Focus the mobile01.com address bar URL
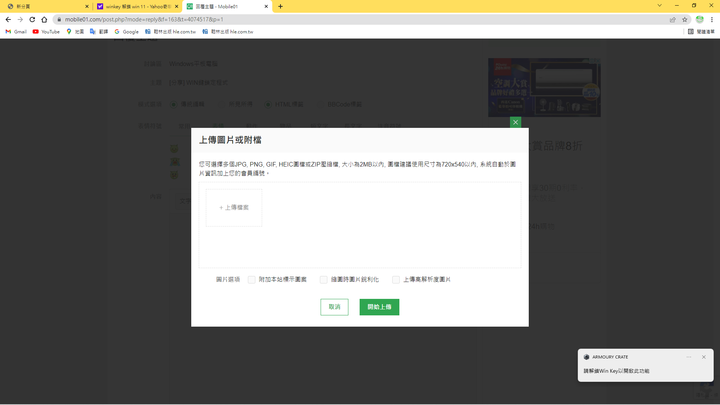 (144, 19)
